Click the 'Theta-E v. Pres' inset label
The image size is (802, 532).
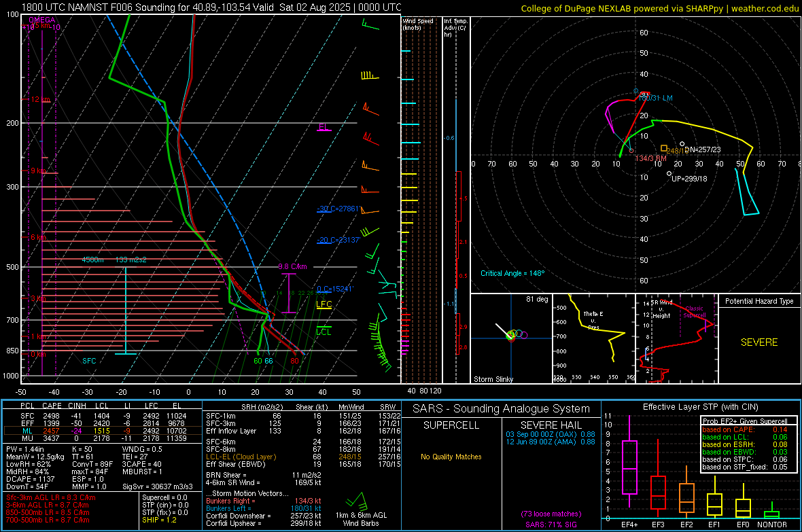[x=593, y=320]
